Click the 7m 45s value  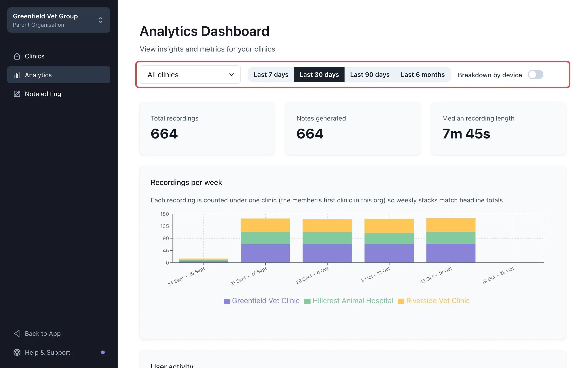(466, 134)
